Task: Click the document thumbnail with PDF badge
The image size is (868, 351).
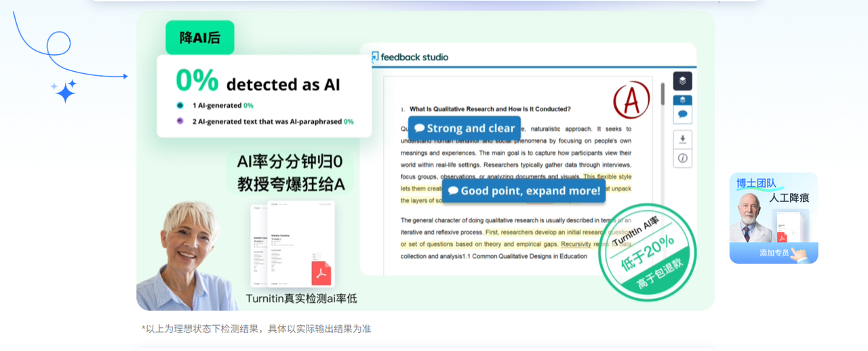Action: 292,245
